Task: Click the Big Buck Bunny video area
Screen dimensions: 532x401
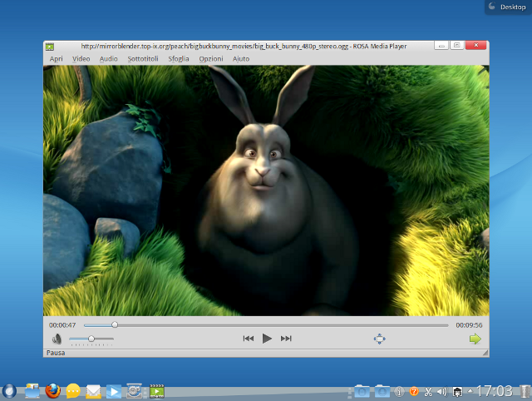Action: coord(266,191)
